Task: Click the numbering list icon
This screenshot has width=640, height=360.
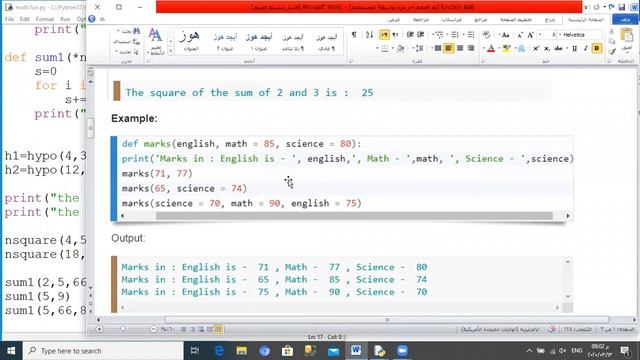Action: [x=454, y=35]
